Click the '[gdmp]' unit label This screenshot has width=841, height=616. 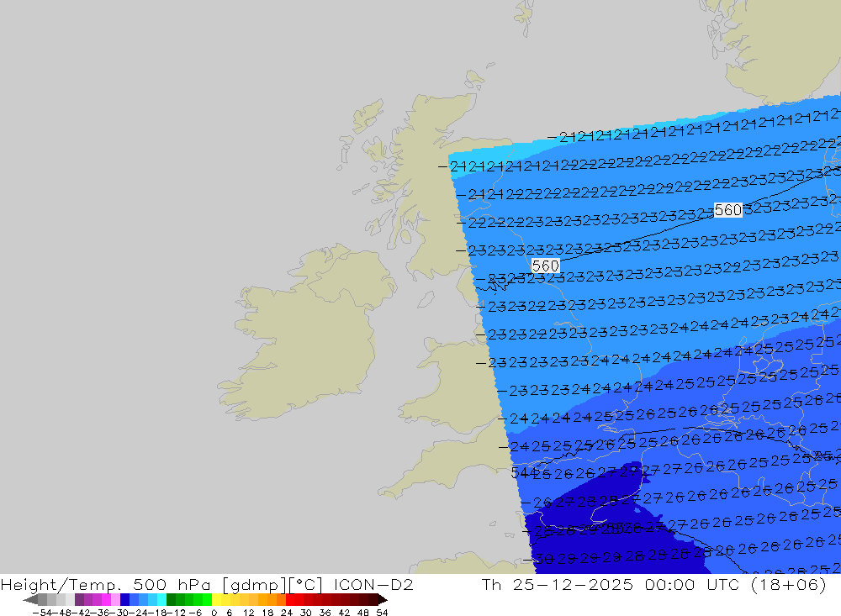pyautogui.click(x=254, y=584)
